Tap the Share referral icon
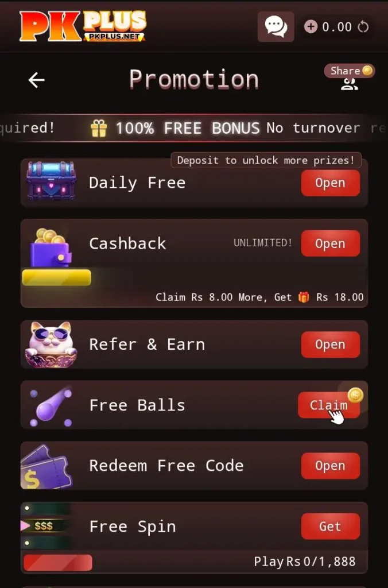 click(x=350, y=78)
